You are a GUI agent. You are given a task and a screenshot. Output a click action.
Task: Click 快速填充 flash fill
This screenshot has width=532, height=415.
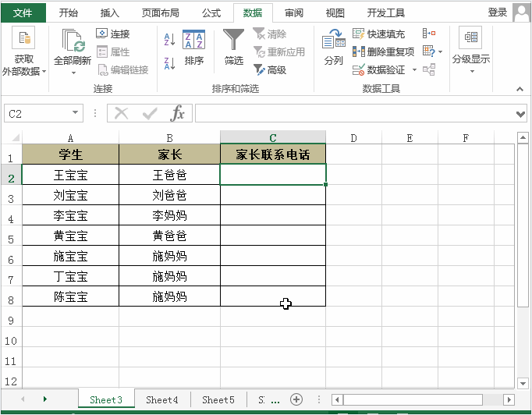pos(378,34)
